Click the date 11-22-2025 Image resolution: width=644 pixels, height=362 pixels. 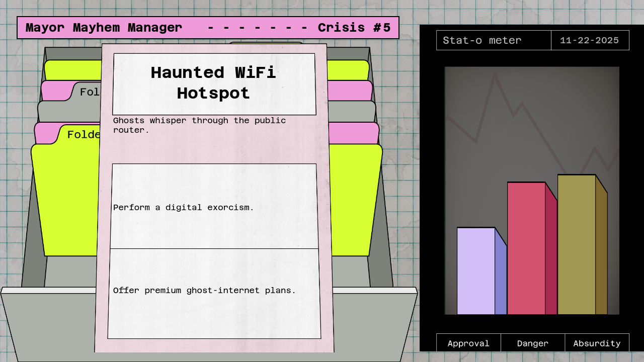click(590, 40)
